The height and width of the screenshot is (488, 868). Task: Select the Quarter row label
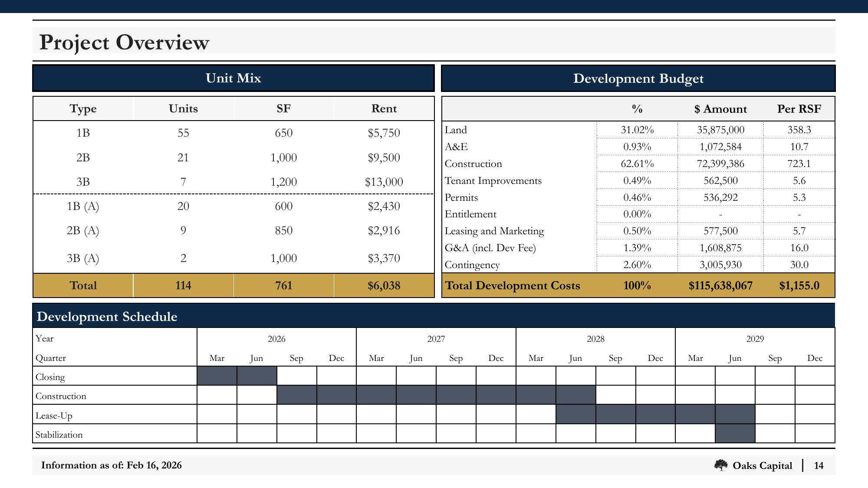tap(50, 358)
